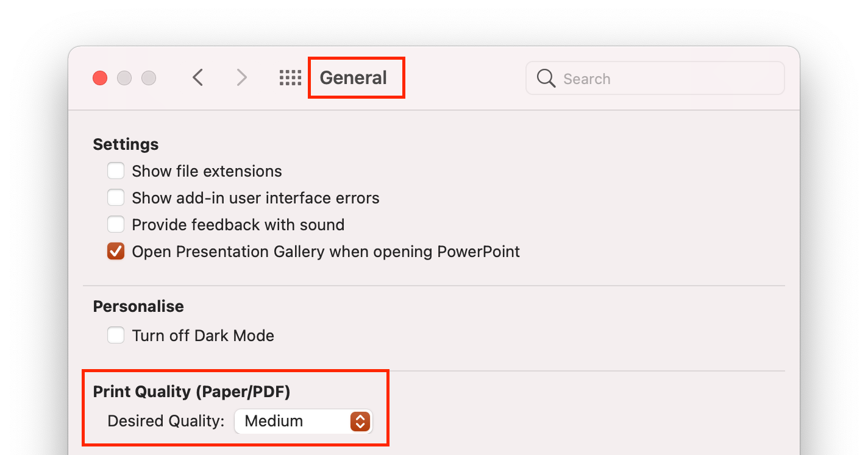Go back with the left chevron arrow
The width and height of the screenshot is (868, 455).
tap(197, 77)
